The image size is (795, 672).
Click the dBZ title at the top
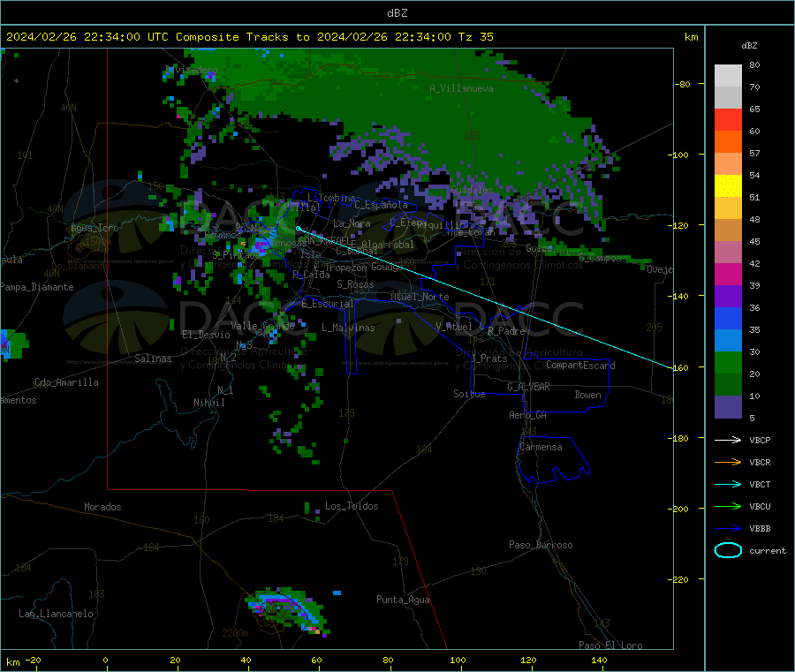397,13
